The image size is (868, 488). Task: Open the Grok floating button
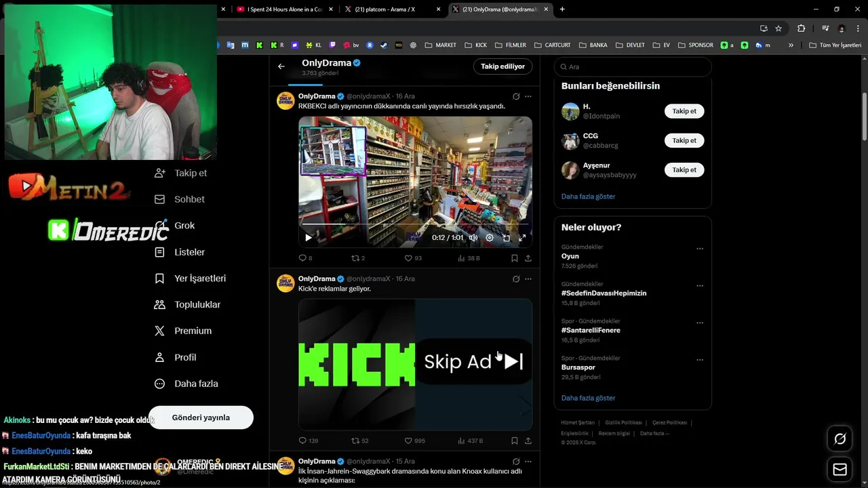(x=840, y=439)
